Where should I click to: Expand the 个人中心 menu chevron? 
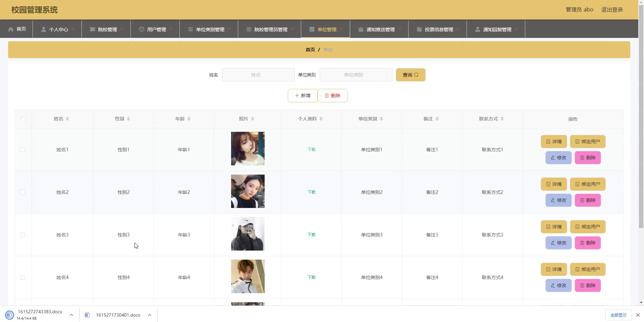(73, 29)
